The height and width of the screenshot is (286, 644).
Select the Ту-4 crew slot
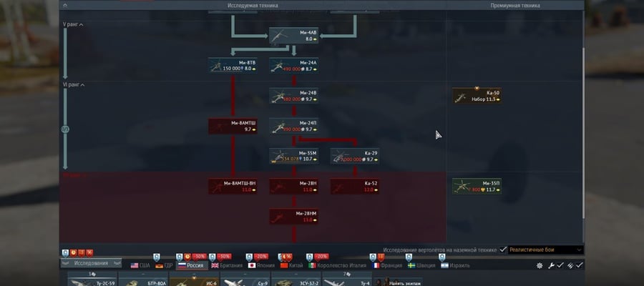point(346,279)
